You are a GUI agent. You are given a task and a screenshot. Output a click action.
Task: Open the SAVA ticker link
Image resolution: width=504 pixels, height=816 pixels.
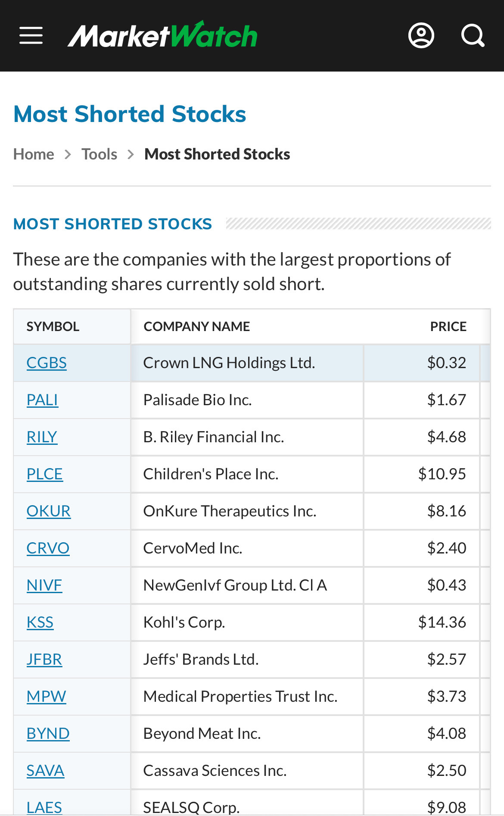pyautogui.click(x=45, y=771)
